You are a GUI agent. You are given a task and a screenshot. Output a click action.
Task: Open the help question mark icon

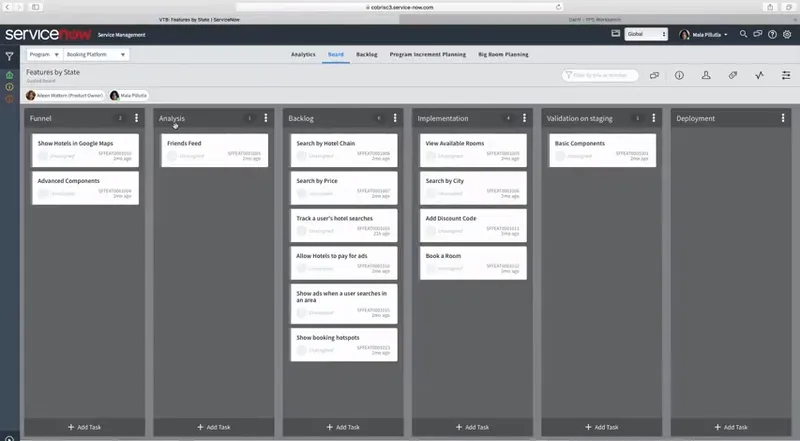[x=772, y=34]
